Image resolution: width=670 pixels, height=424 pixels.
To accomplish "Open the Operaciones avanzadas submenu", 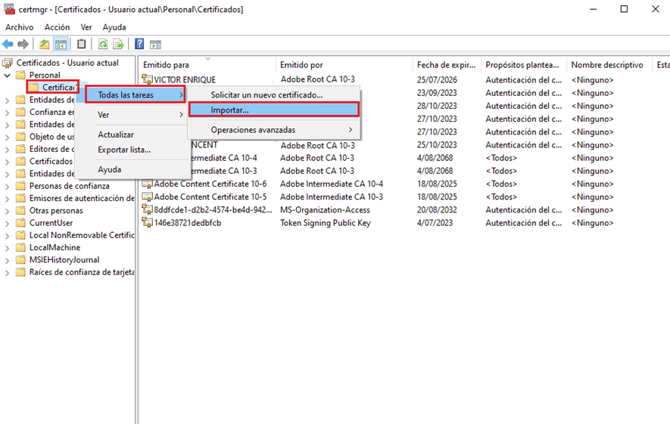I will coord(274,130).
